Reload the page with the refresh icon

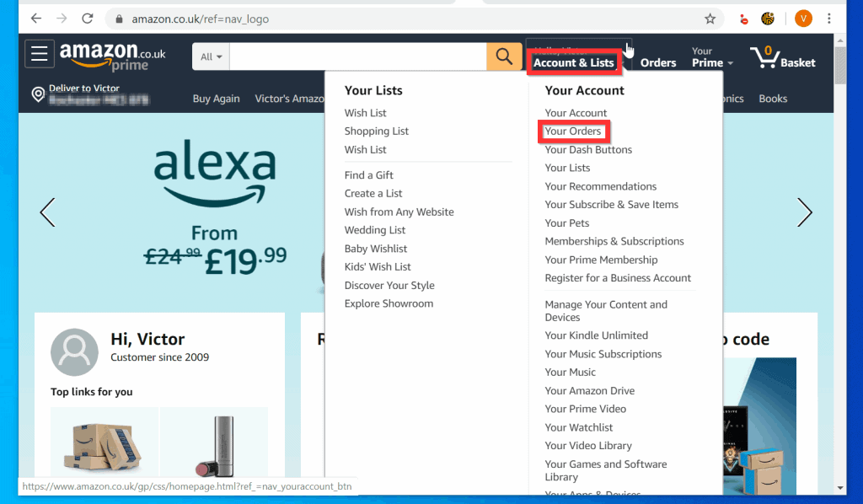[88, 19]
